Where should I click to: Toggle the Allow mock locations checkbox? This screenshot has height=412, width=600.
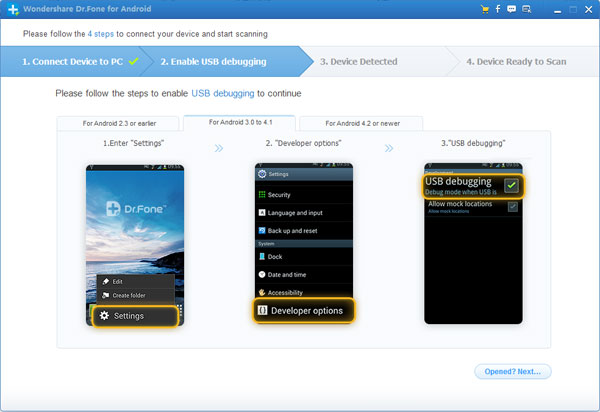click(512, 206)
